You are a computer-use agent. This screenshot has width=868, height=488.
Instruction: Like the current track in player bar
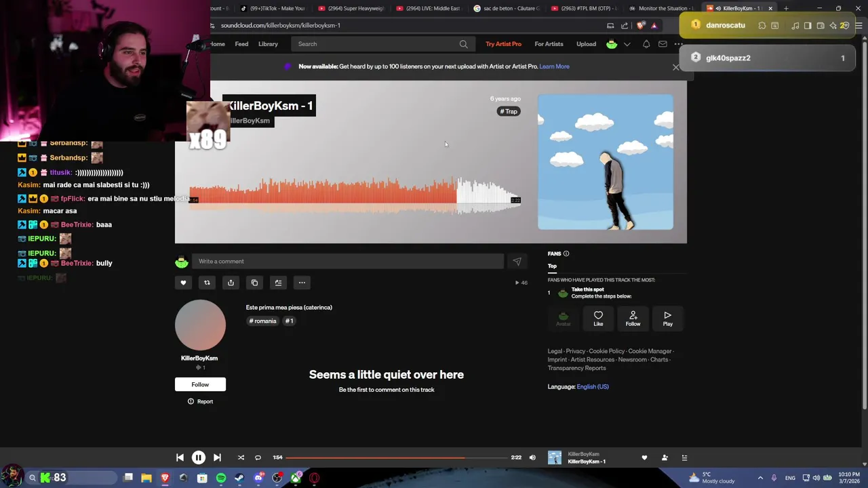pyautogui.click(x=644, y=458)
